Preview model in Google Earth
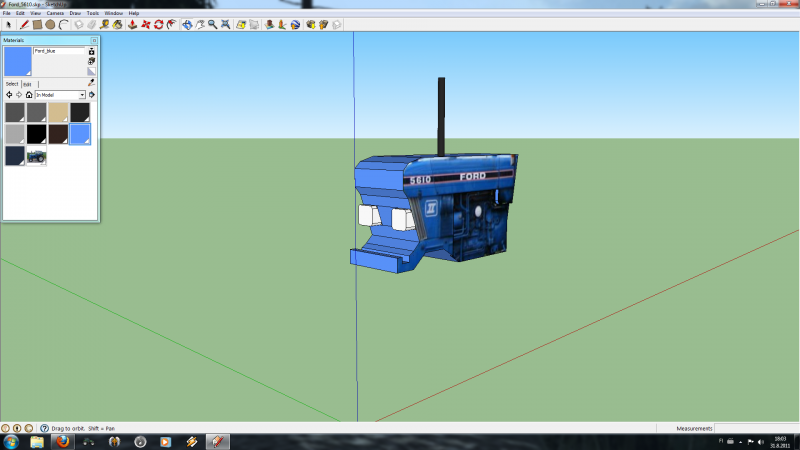This screenshot has width=800, height=450. coord(295,24)
